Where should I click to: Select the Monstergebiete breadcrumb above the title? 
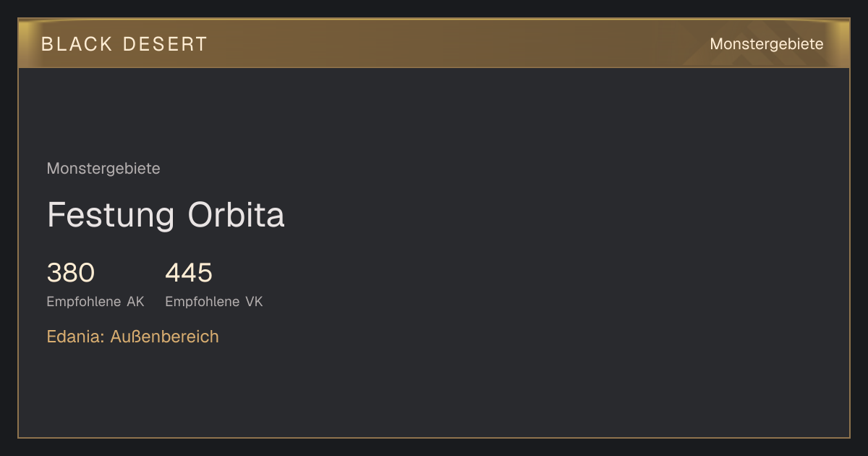103,169
